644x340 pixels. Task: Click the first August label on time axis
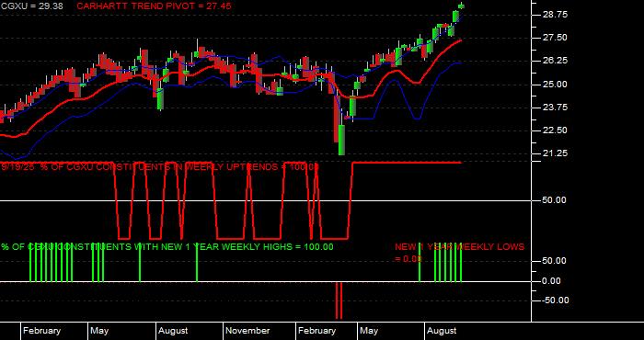click(x=173, y=331)
